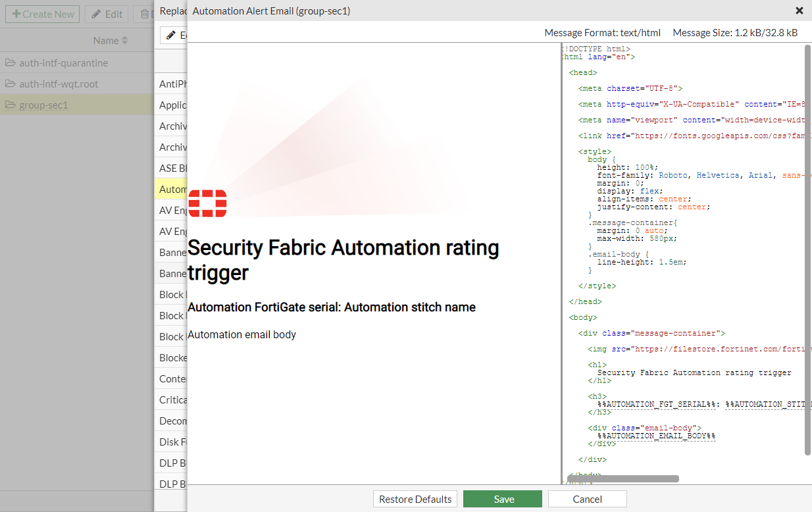Viewport: 812px width, 512px height.
Task: Click the folder icon beside group-sec1
Action: click(11, 105)
